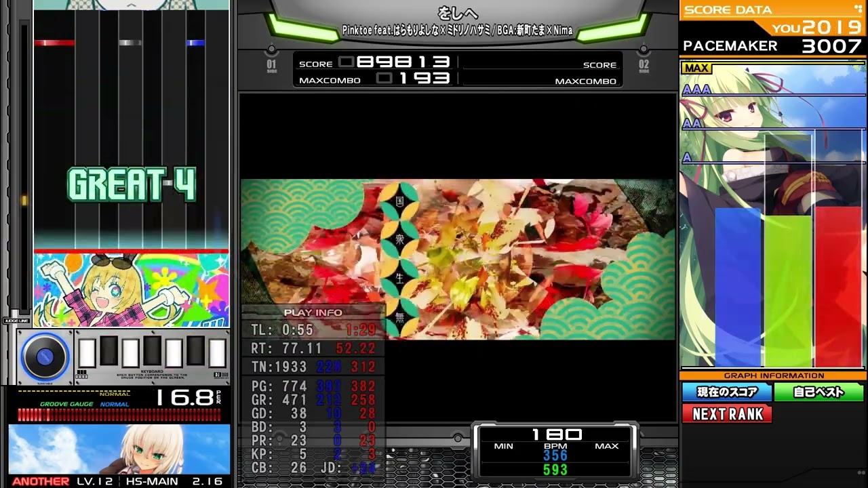Click the HS-MAIN label
This screenshot has height=488, width=868.
coord(151,481)
